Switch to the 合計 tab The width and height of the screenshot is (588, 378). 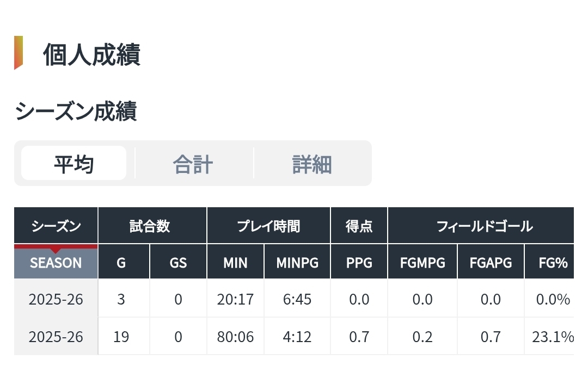click(x=193, y=163)
